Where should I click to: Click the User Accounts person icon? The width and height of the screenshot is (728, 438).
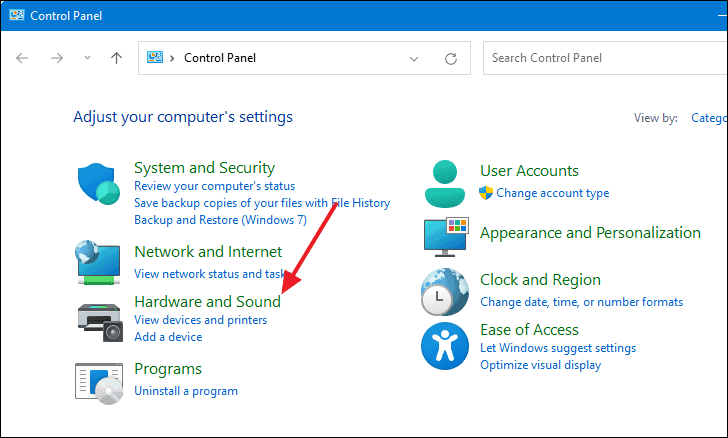pyautogui.click(x=445, y=184)
